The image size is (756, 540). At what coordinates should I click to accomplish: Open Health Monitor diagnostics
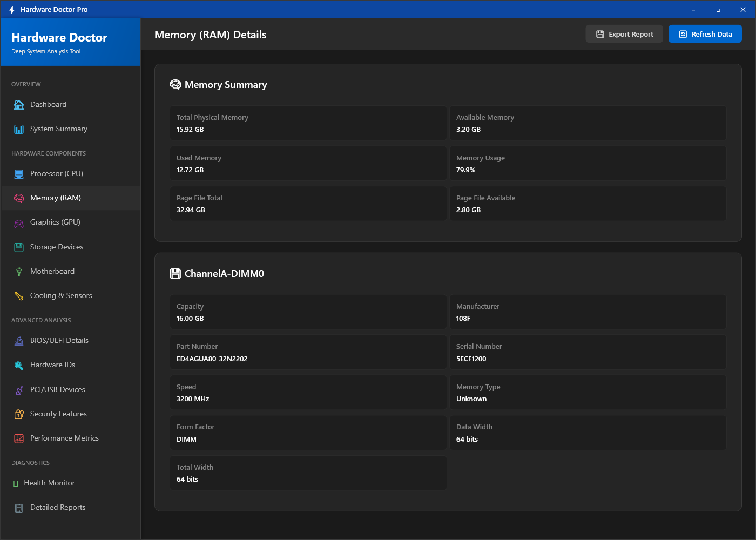(71, 483)
